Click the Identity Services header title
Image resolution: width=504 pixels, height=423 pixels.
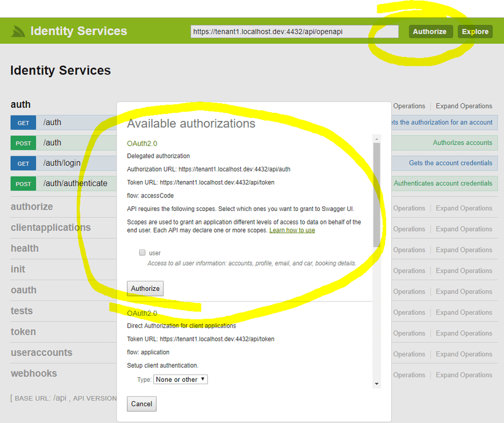78,31
